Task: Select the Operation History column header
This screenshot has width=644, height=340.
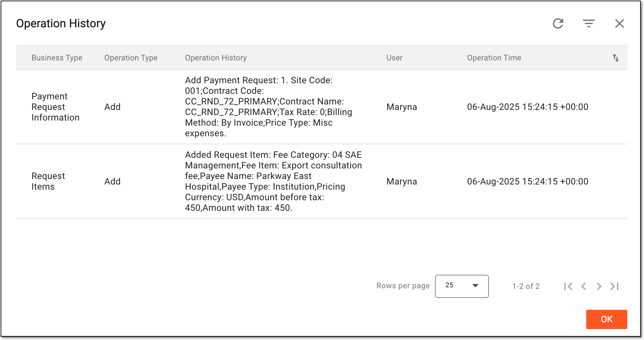Action: coord(216,58)
